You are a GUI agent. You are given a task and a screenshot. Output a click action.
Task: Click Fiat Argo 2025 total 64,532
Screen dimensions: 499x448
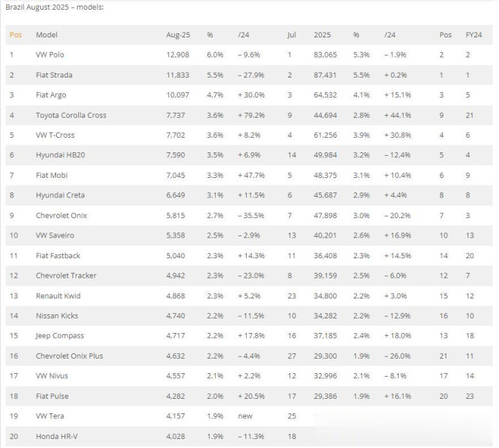[325, 95]
